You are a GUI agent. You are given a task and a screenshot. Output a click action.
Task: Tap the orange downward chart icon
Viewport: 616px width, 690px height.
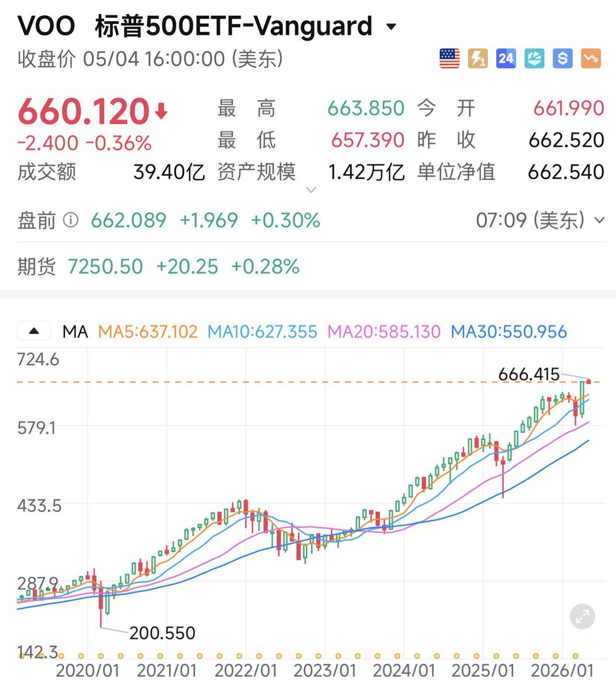click(591, 59)
